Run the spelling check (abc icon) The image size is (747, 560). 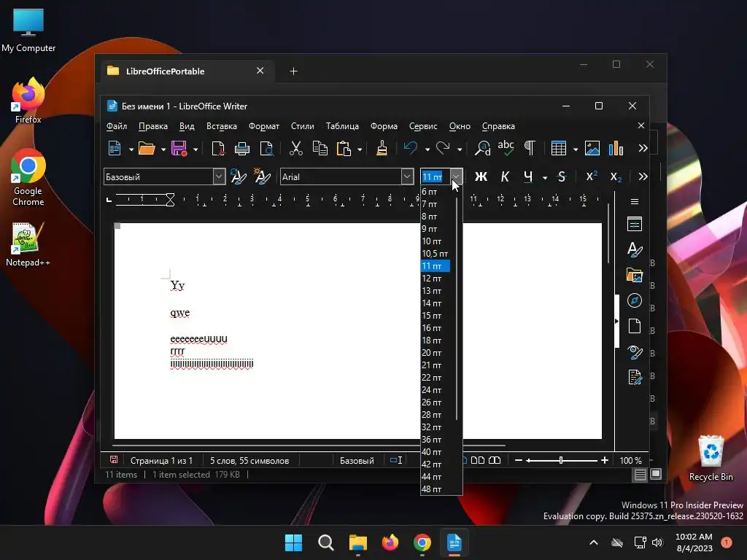click(x=506, y=149)
